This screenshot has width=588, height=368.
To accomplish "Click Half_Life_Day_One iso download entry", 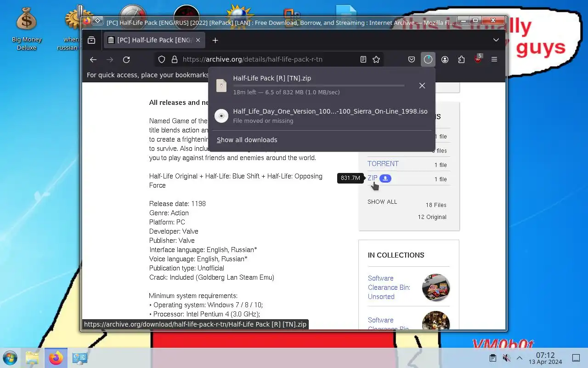I will [x=322, y=115].
